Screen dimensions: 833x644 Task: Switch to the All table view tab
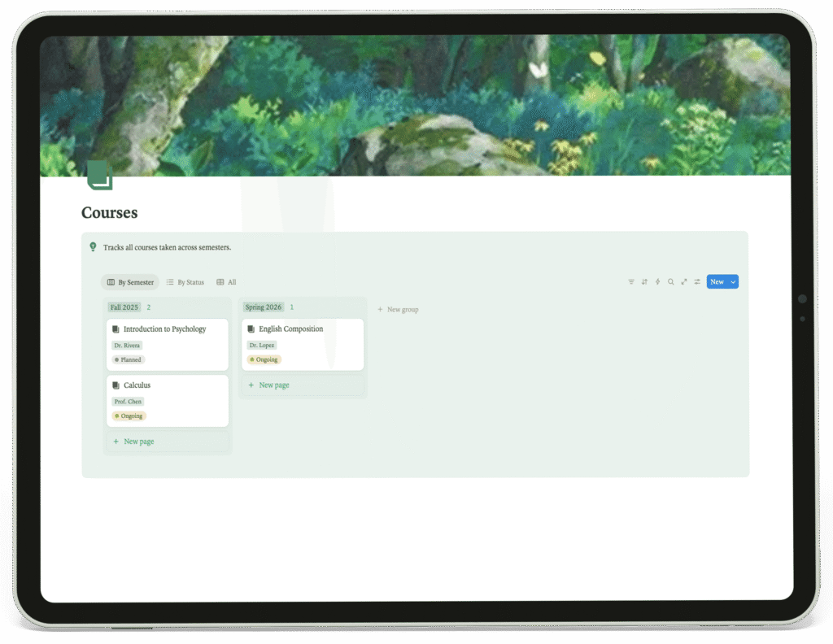click(x=226, y=282)
